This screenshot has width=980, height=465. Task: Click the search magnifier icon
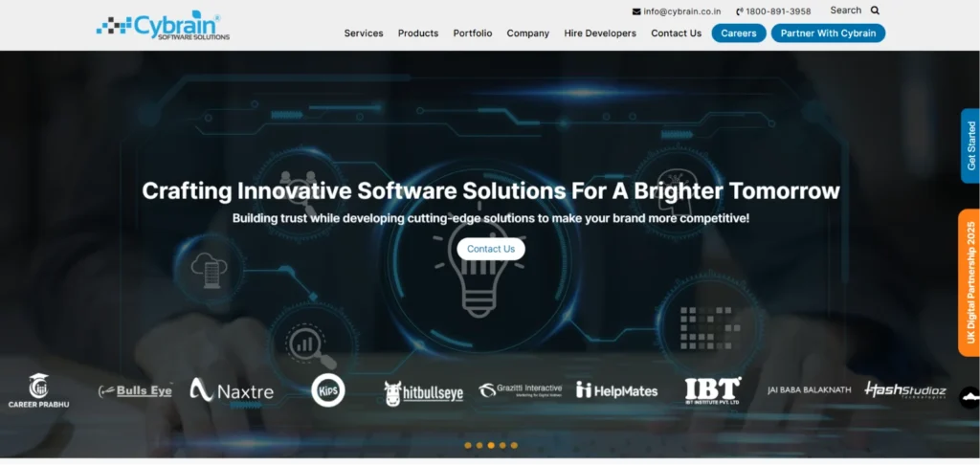pos(875,10)
